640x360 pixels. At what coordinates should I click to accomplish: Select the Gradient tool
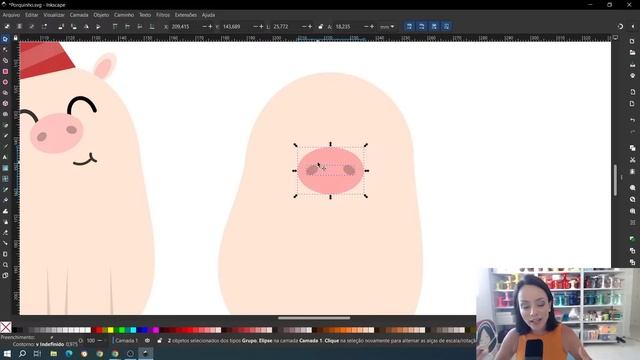pyautogui.click(x=5, y=168)
